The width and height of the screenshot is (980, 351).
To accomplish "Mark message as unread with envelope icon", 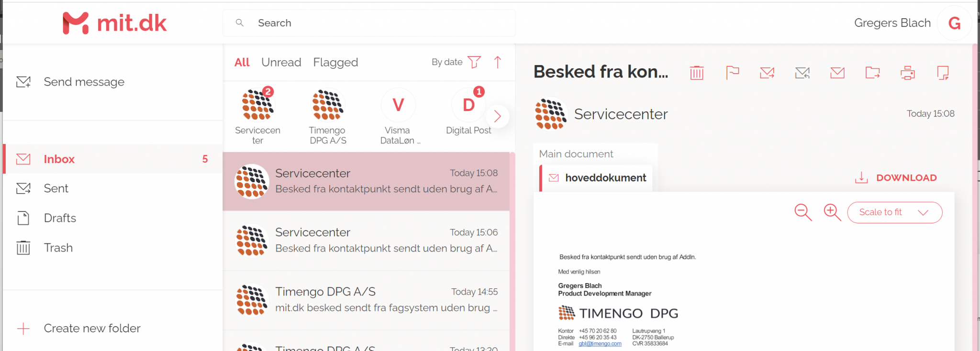I will coord(837,73).
